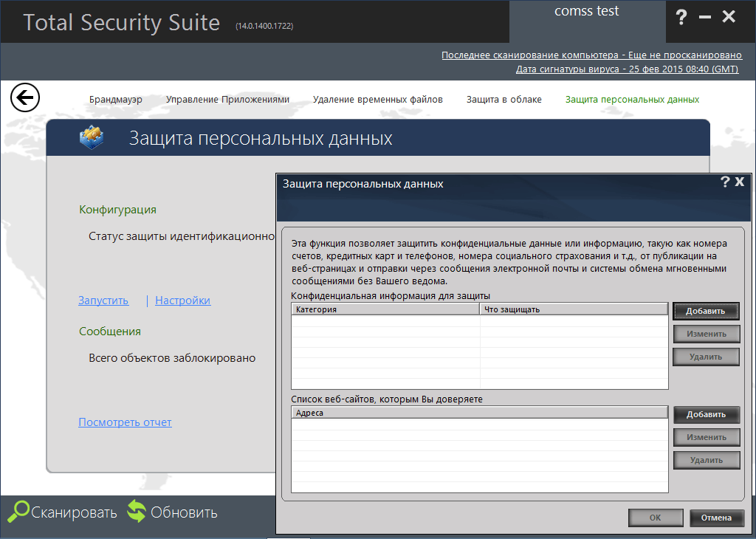Viewport: 756px width, 539px height.
Task: Click the Запустить link
Action: 103,301
